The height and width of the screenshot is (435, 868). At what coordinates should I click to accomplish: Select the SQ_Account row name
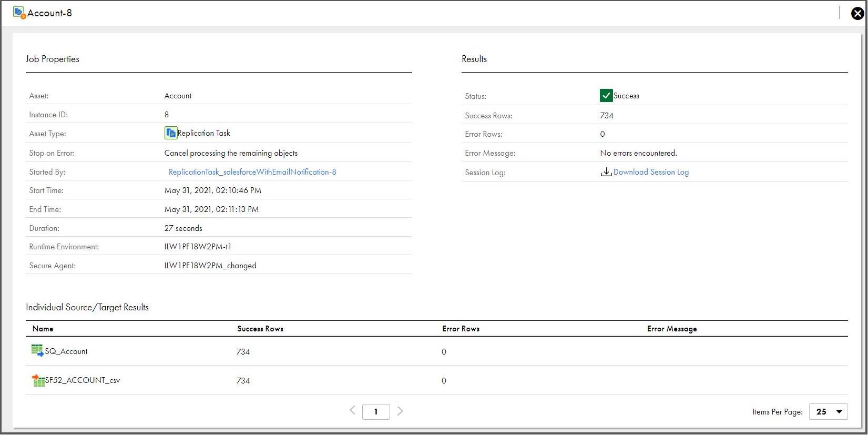coord(66,351)
